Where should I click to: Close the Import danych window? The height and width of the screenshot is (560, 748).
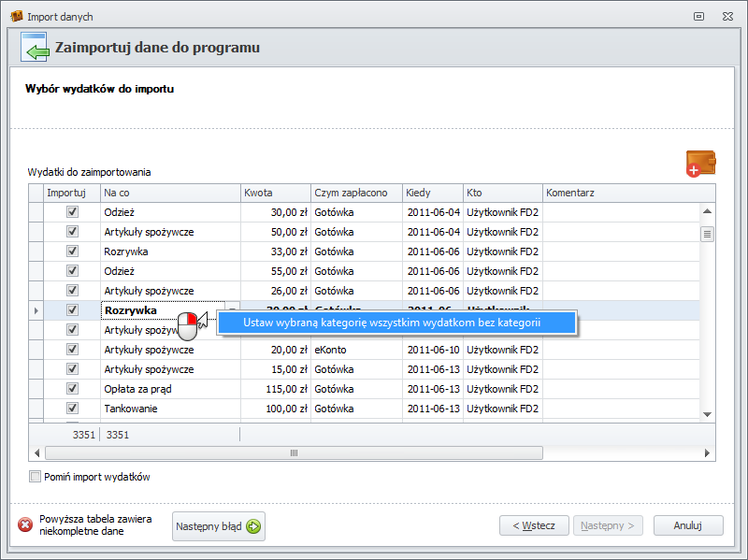(726, 16)
